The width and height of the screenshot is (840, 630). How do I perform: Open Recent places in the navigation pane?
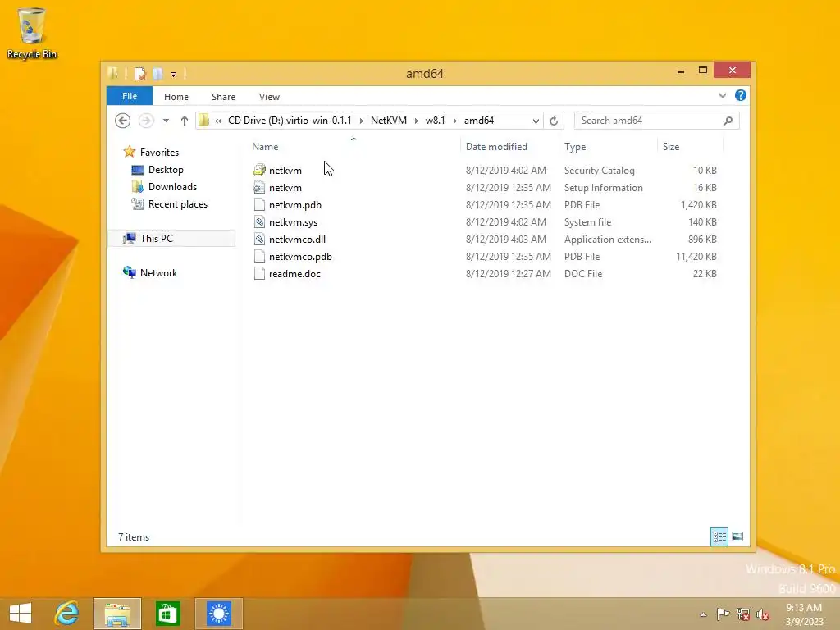[x=178, y=204]
